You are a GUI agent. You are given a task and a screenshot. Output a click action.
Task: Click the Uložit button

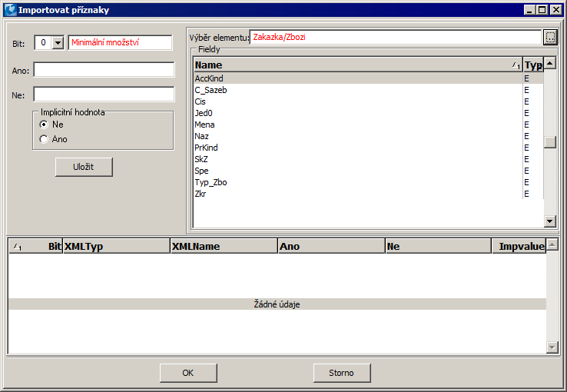click(84, 167)
